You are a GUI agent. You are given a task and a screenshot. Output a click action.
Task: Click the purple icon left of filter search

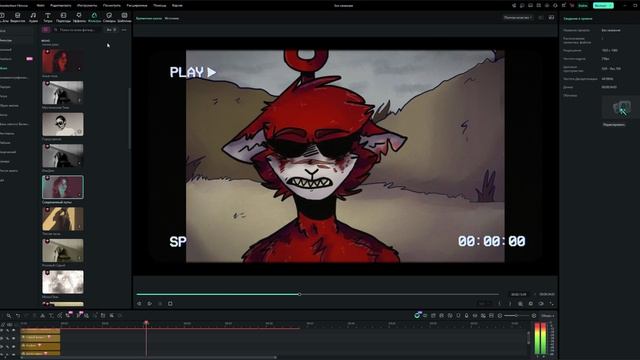click(46, 30)
